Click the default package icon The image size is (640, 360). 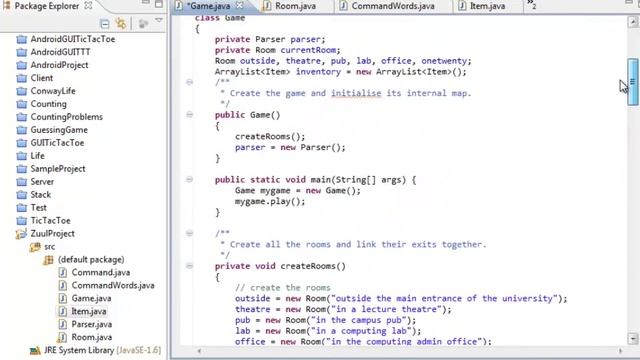[49, 260]
